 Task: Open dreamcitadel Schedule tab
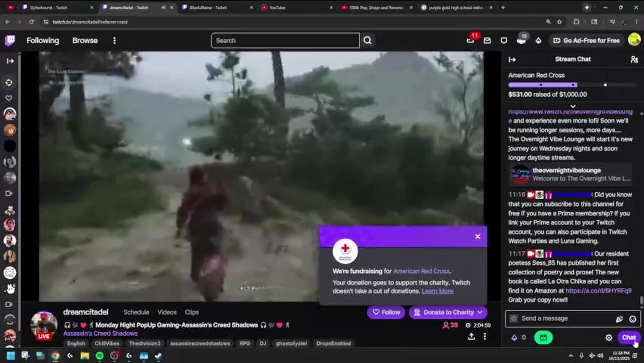pyautogui.click(x=136, y=312)
